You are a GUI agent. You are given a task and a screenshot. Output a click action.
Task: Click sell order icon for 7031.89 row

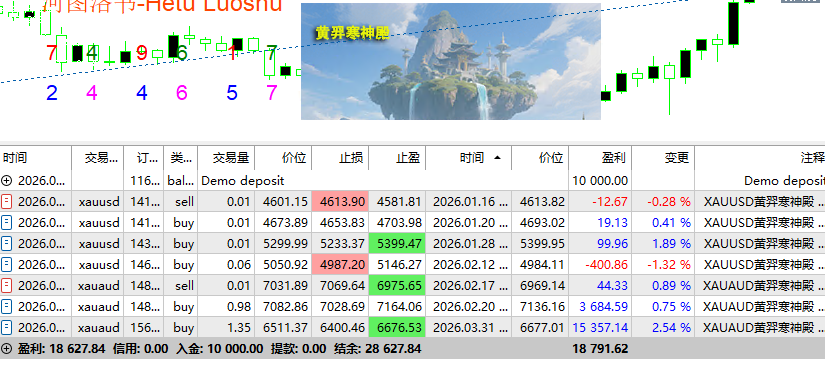point(7,286)
